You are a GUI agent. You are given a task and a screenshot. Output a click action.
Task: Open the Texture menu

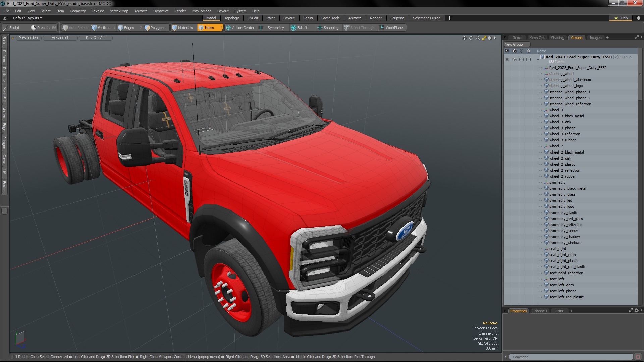point(98,11)
